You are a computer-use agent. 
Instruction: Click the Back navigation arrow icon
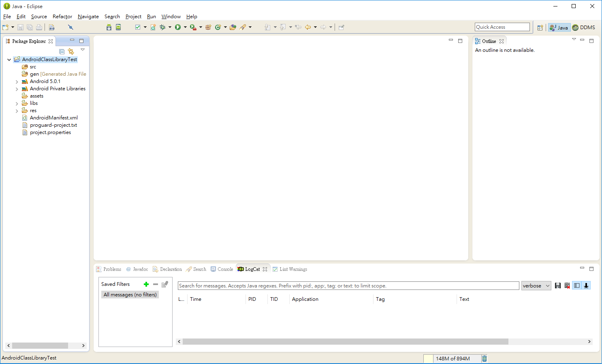click(308, 27)
